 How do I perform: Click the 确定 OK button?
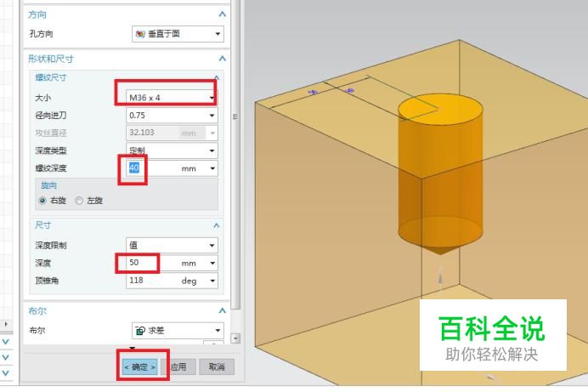[140, 366]
